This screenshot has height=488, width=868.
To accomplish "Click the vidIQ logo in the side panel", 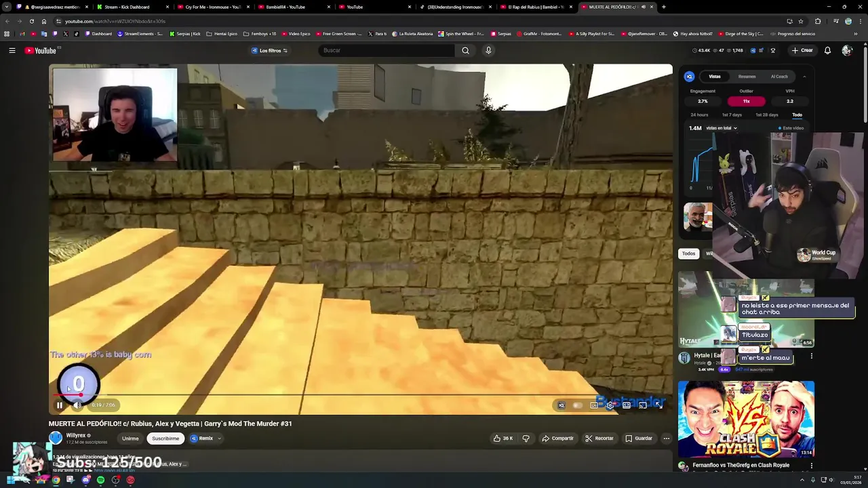I will (689, 77).
